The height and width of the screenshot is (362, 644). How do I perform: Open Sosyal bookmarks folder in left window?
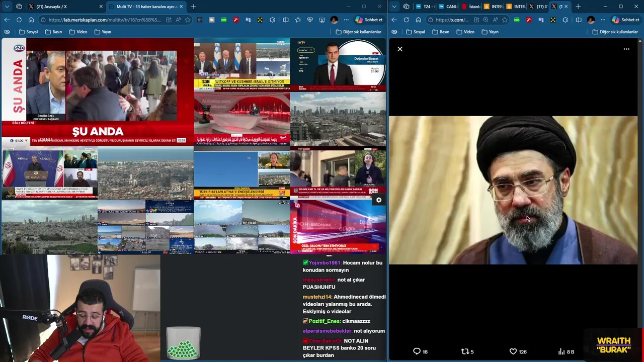click(28, 32)
